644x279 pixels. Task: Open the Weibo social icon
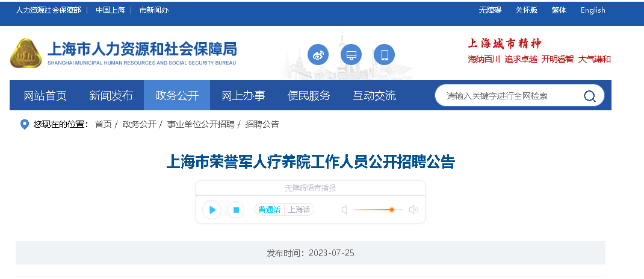[318, 55]
